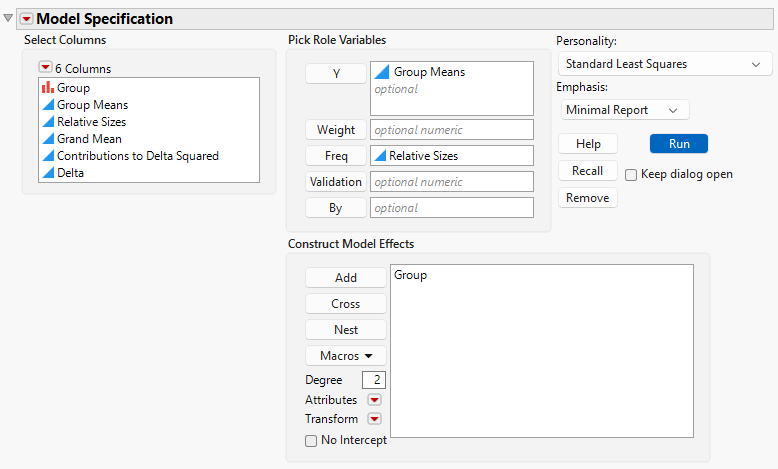The image size is (778, 469).
Task: Check the No Intercept option
Action: click(x=312, y=440)
